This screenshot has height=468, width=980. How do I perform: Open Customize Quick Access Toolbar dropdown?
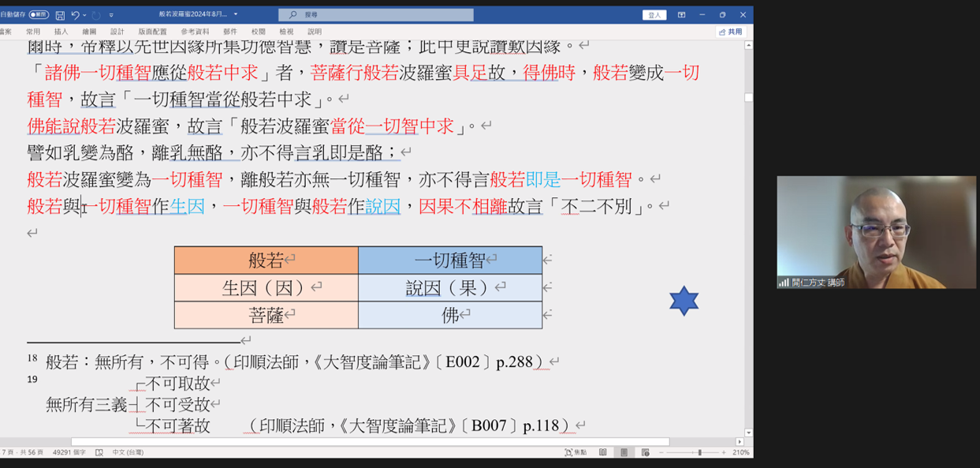(x=111, y=15)
